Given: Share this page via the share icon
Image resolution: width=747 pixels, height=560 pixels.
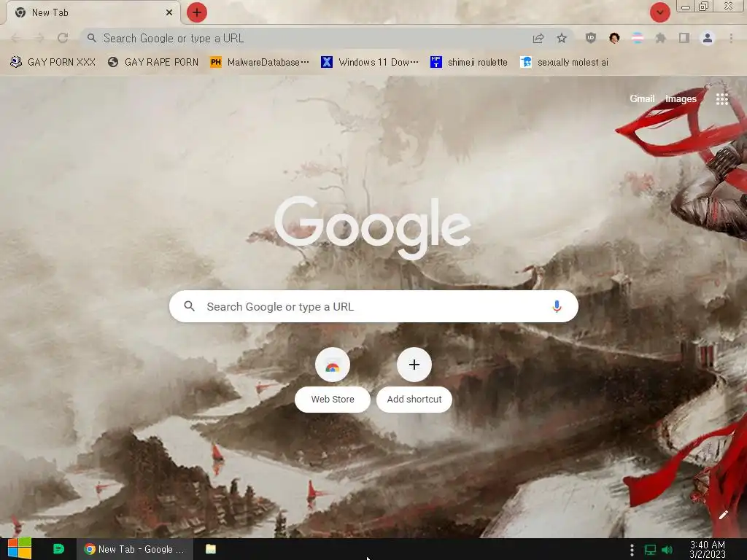Looking at the screenshot, I should point(538,38).
